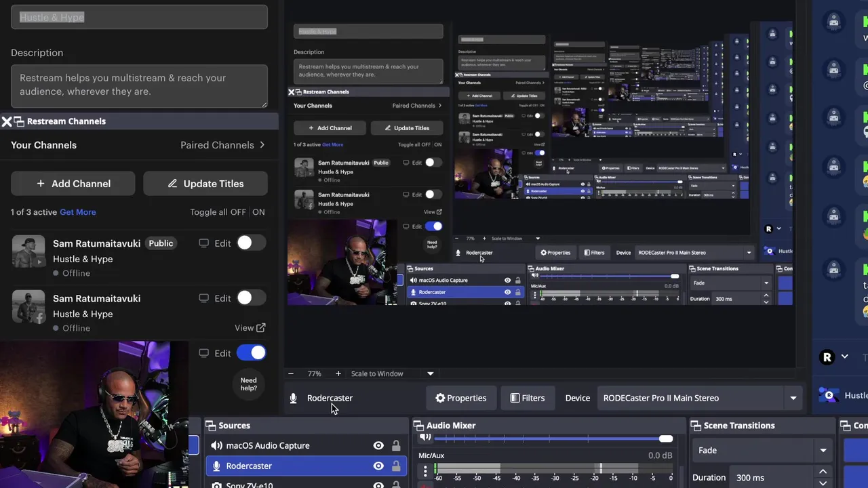Click the Public badge on the first channel

point(161,243)
